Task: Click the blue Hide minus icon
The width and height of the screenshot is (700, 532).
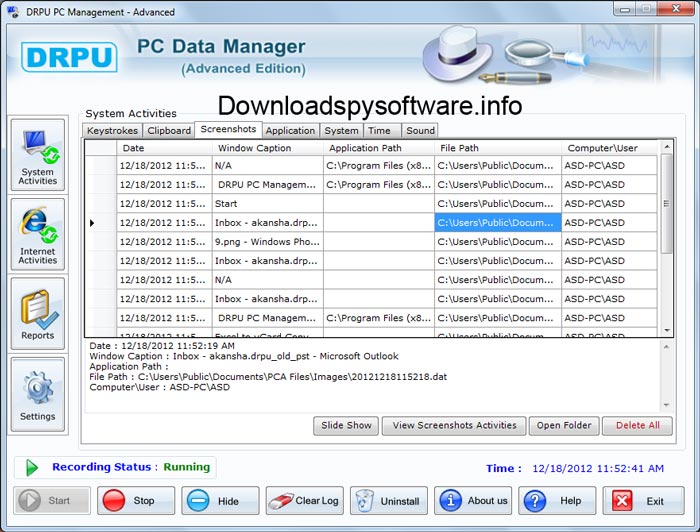Action: pyautogui.click(x=198, y=500)
